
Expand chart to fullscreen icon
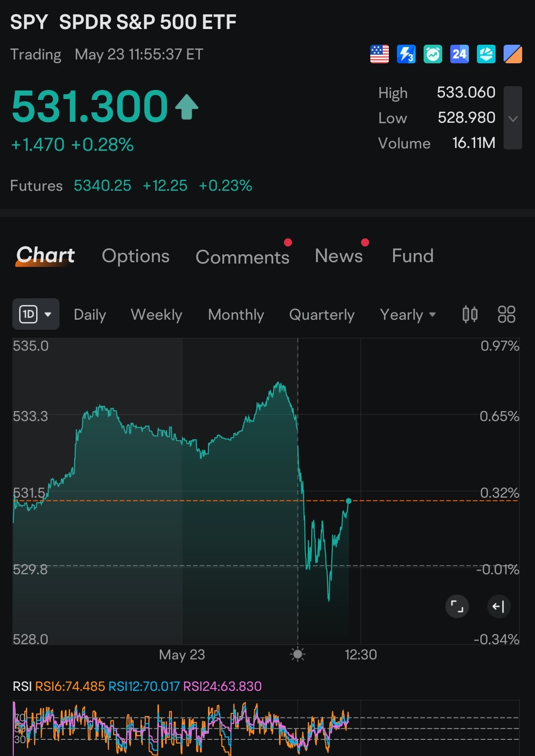(457, 606)
